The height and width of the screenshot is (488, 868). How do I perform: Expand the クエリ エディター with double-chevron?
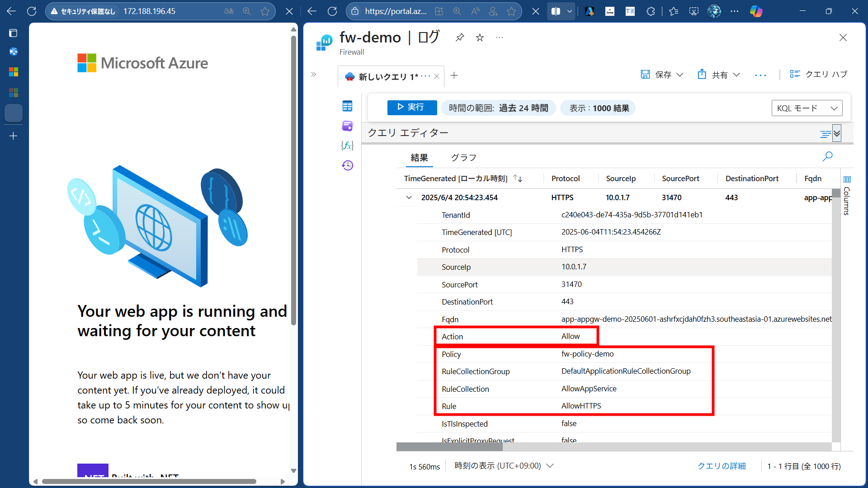point(837,133)
